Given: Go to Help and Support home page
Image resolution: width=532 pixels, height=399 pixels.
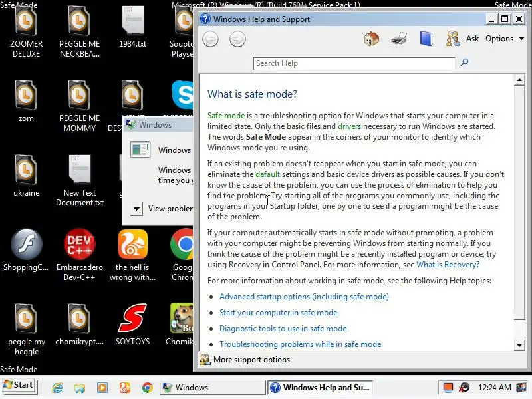Looking at the screenshot, I should pos(371,39).
